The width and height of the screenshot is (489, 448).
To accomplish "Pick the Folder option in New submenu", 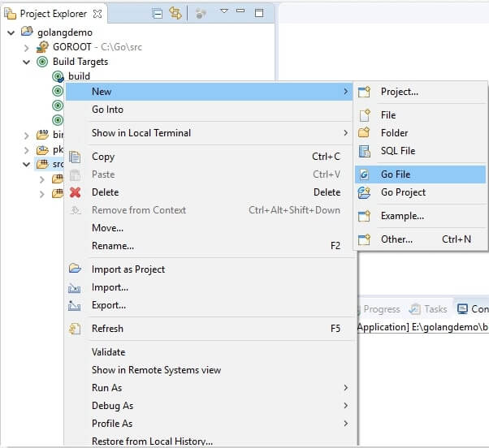I will 394,133.
